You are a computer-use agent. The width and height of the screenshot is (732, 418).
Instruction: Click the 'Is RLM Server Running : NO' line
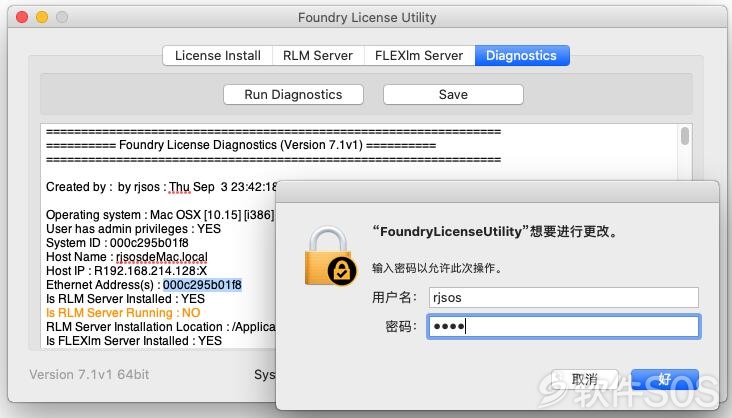tap(123, 313)
